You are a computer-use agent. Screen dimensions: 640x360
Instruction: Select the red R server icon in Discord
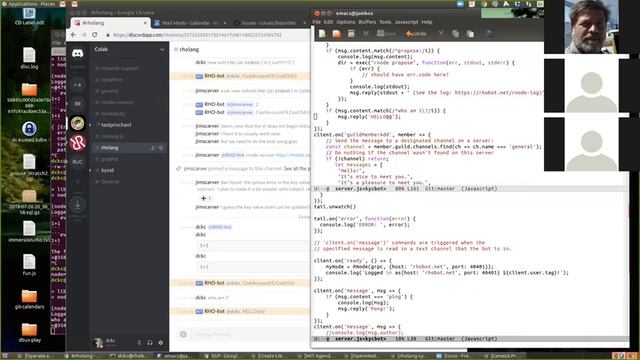78,142
